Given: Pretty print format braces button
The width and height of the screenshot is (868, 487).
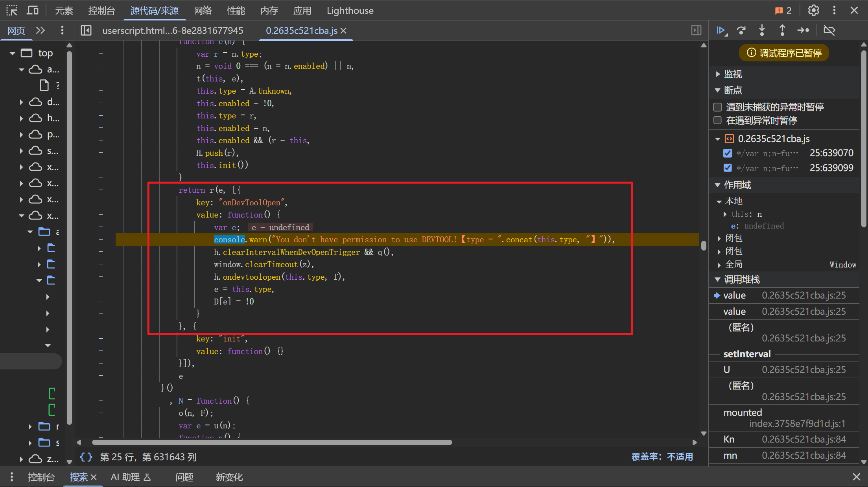Looking at the screenshot, I should (86, 457).
